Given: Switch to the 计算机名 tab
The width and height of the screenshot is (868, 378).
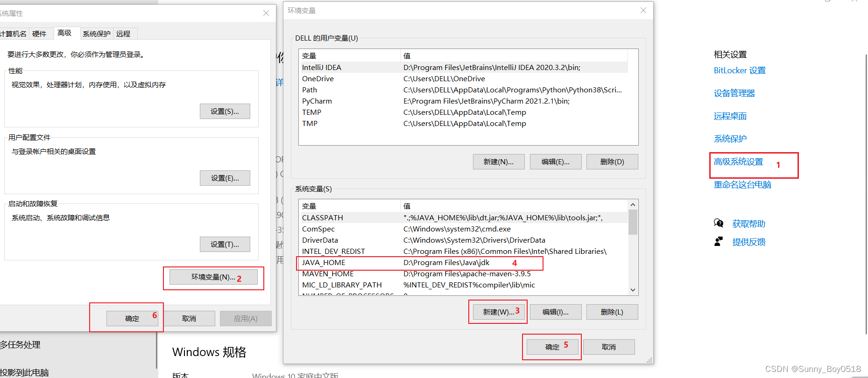Looking at the screenshot, I should [13, 34].
